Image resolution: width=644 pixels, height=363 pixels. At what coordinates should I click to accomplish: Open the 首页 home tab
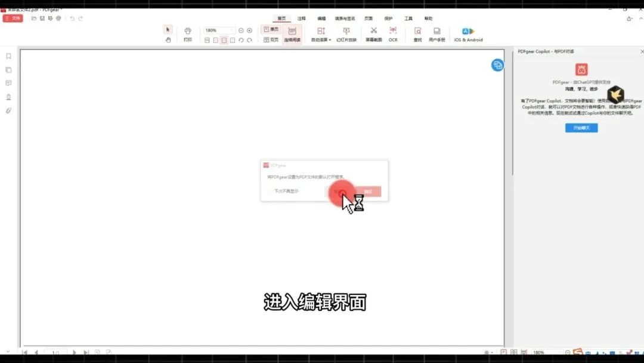pyautogui.click(x=281, y=19)
